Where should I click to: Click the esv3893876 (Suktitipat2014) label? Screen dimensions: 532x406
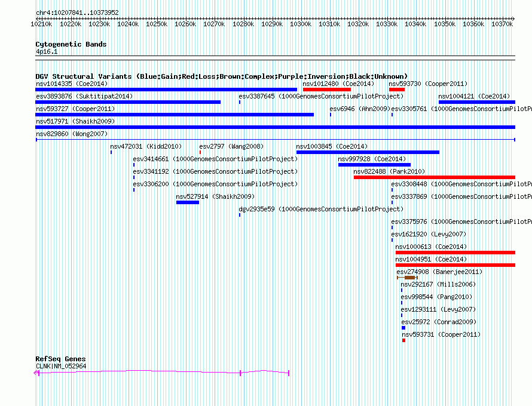84,96
